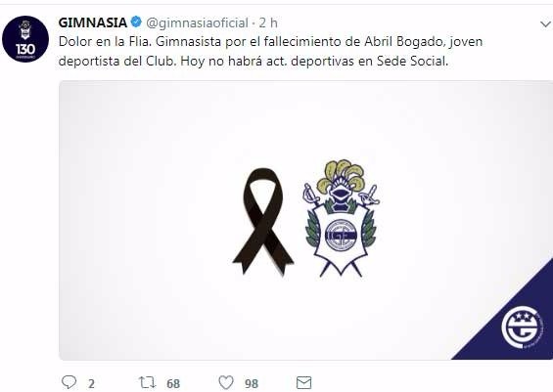553x392 pixels.
Task: Open the @gimnasiaoficial handle link
Action: coord(197,23)
